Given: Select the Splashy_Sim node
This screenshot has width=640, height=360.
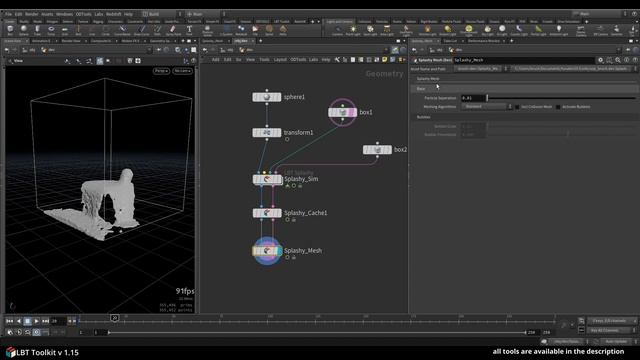Looking at the screenshot, I should click(x=267, y=179).
